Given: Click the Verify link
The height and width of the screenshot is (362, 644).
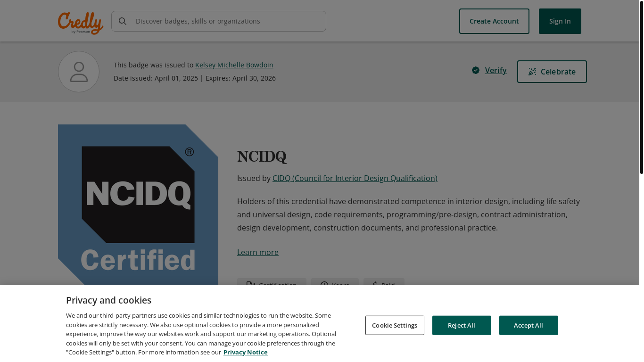Looking at the screenshot, I should click(x=495, y=70).
